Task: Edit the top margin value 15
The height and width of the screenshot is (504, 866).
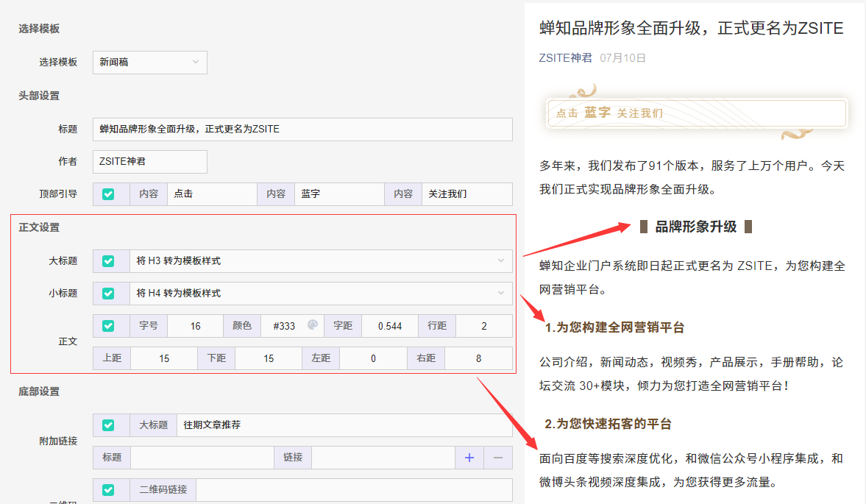Action: [x=164, y=359]
